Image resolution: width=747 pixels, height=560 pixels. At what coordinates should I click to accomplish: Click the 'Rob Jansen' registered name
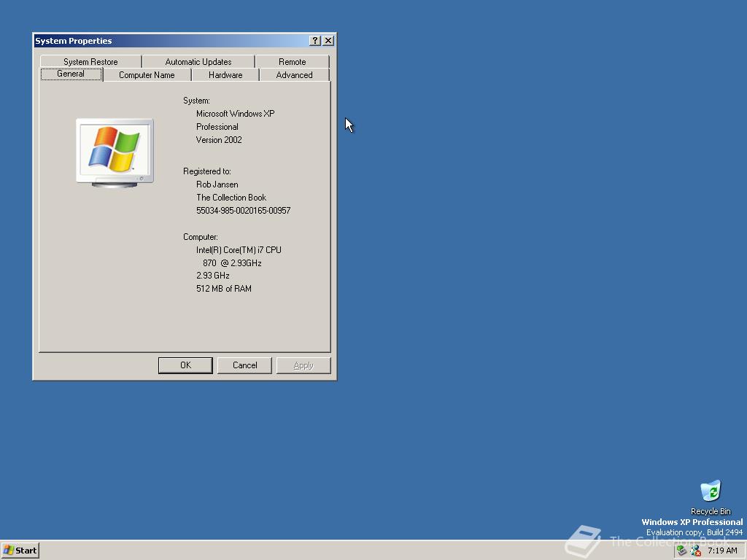coord(217,184)
